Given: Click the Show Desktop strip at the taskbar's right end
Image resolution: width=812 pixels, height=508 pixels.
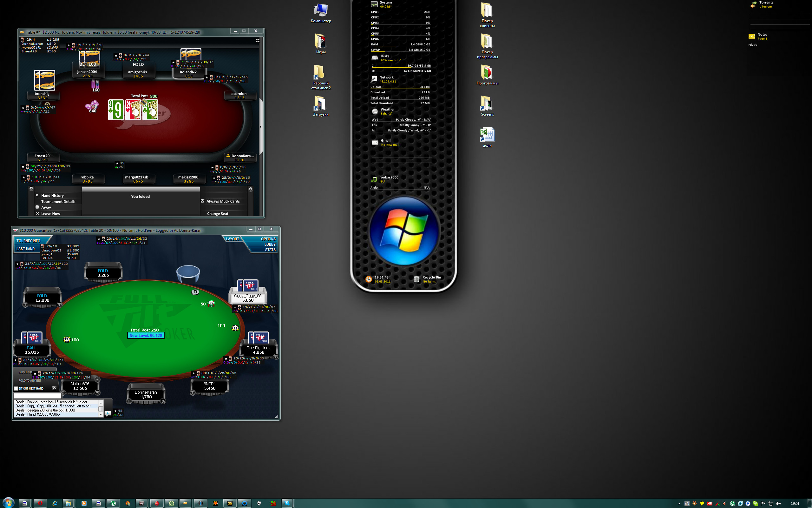Looking at the screenshot, I should 809,503.
